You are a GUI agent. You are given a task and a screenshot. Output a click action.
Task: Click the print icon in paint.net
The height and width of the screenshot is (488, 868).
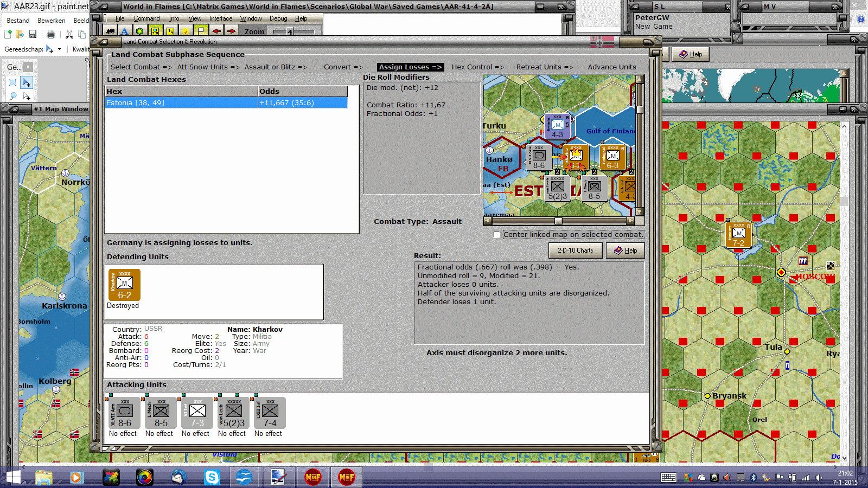51,34
